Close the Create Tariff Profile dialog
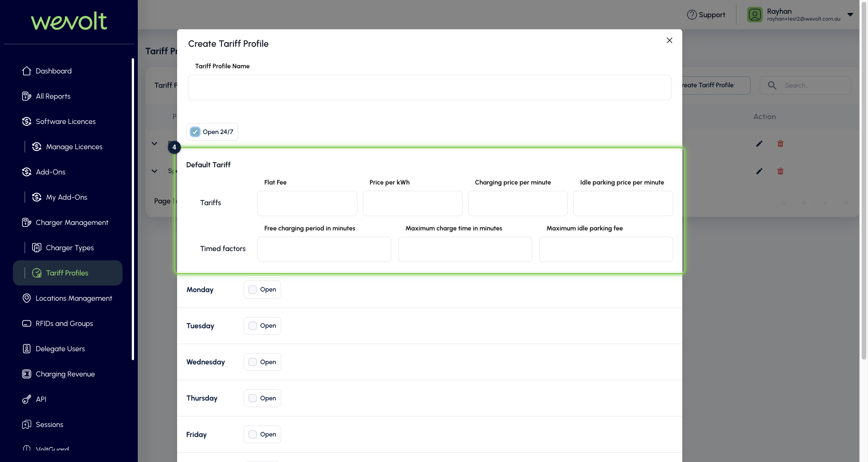This screenshot has height=462, width=868. [670, 40]
